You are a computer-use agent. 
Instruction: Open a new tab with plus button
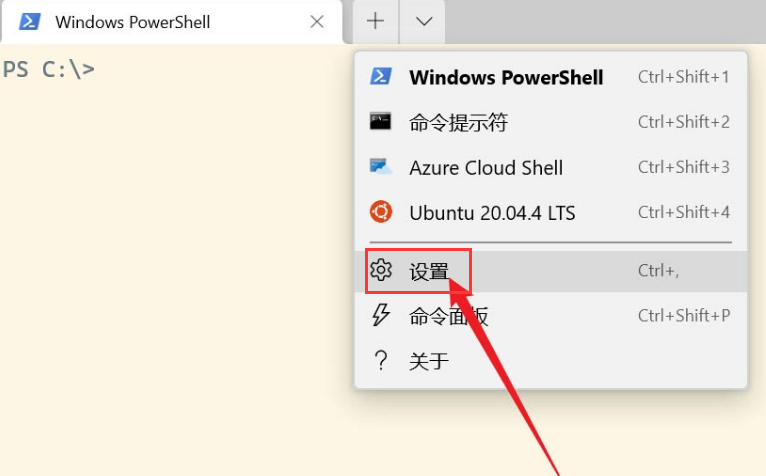[375, 21]
